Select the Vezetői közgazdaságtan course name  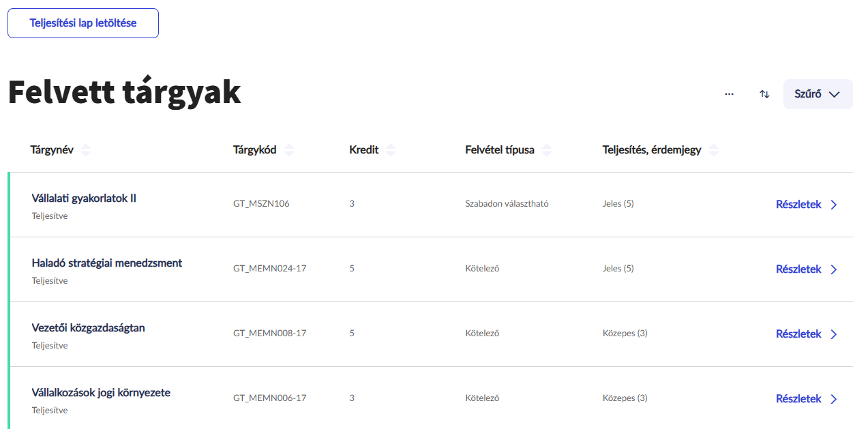point(88,328)
